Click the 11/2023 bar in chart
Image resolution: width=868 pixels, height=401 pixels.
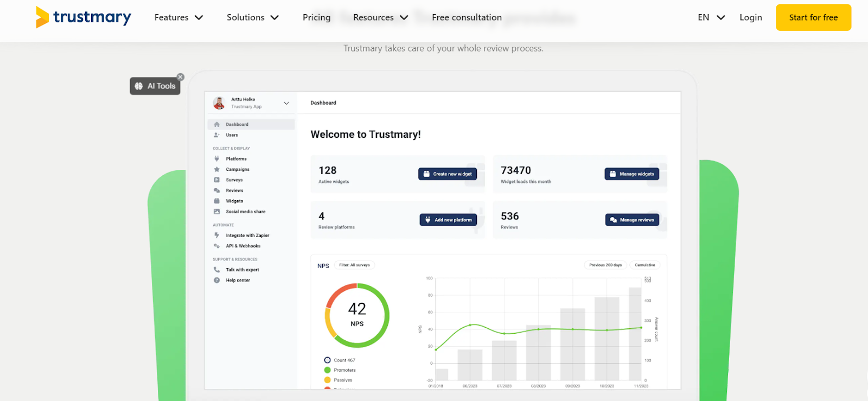(x=635, y=334)
